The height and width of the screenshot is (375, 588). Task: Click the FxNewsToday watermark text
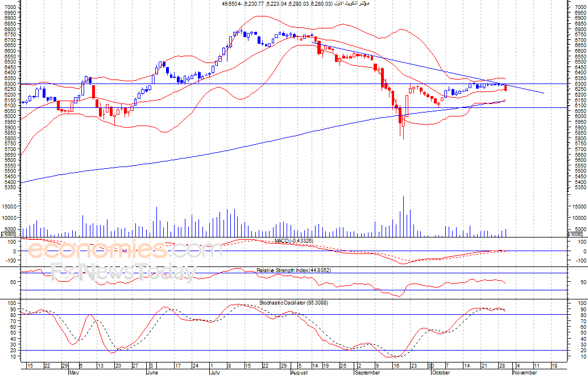click(x=124, y=271)
